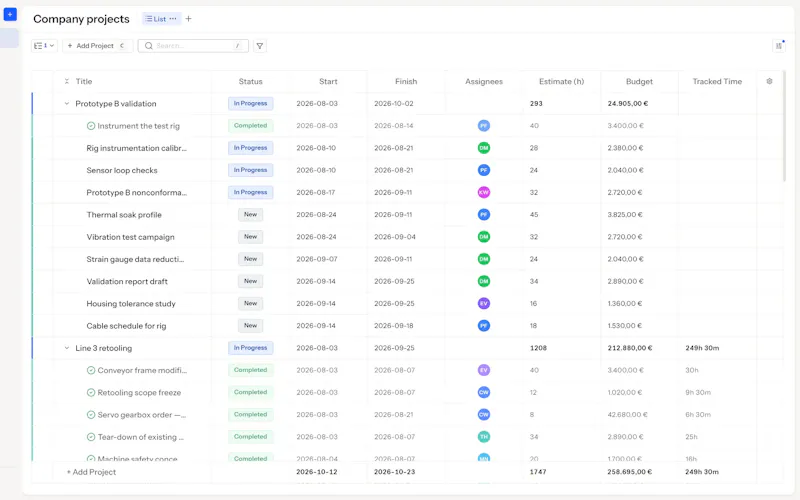Click collapse-all icon beside Title header
Screen dimensions: 800x500
click(66, 81)
